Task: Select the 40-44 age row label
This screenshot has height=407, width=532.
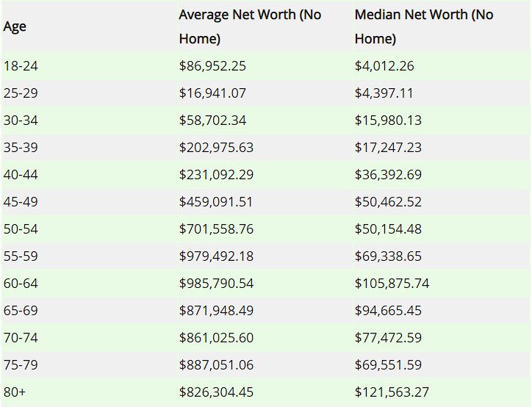Action: (20, 175)
